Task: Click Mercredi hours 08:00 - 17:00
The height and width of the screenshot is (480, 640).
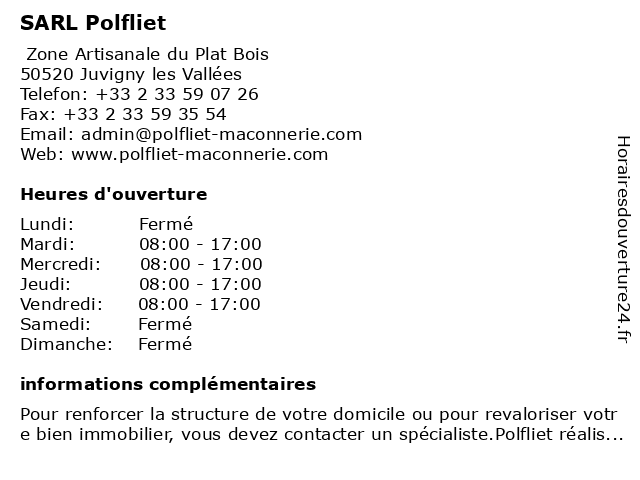Action: (201, 264)
